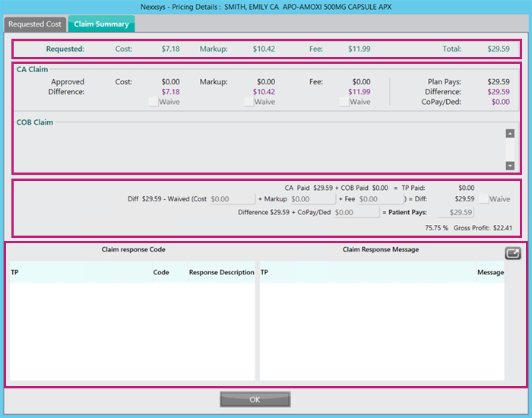Viewport: 532px width, 418px height.
Task: Click the COB Claim group label
Action: 35,122
